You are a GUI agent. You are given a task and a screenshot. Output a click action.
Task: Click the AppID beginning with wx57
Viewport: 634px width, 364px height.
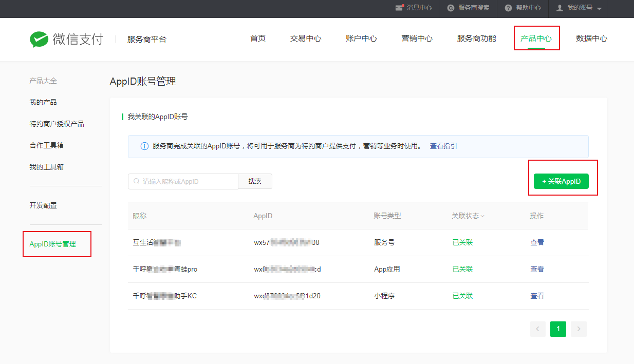pos(287,242)
